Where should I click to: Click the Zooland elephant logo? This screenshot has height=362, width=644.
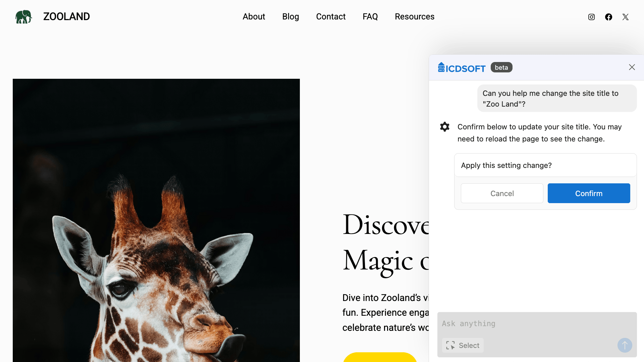[23, 17]
